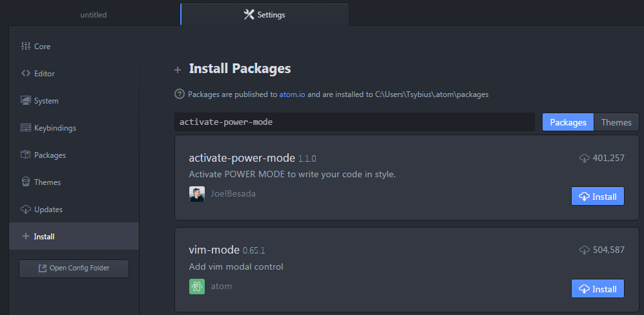The height and width of the screenshot is (315, 644).
Task: Click the JoelBesada avatar thumbnail
Action: tap(197, 194)
